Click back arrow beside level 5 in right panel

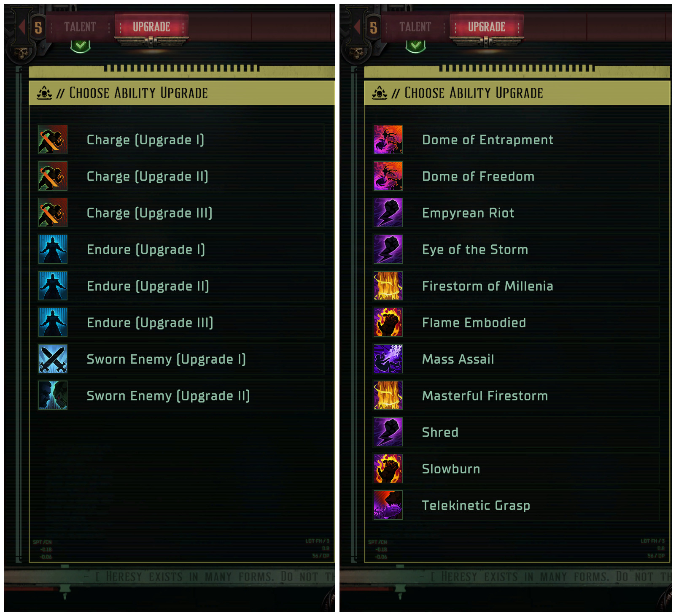[357, 27]
